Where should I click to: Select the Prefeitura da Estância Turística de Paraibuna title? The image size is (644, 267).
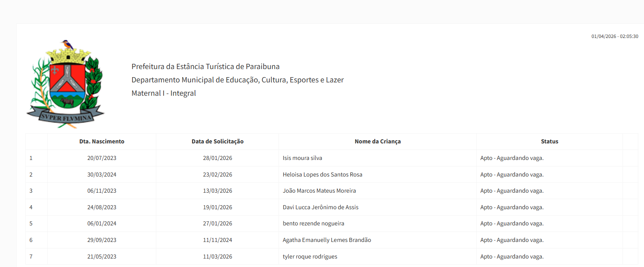pos(205,67)
